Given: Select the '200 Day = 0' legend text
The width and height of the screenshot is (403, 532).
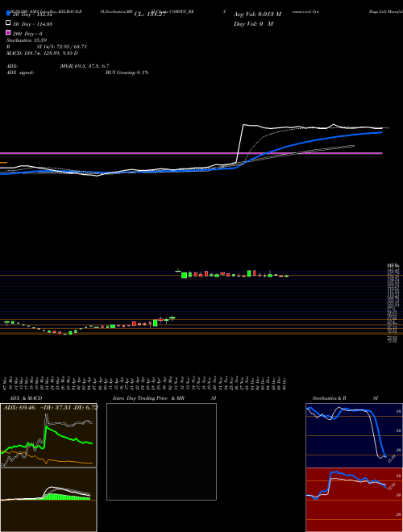Looking at the screenshot, I should point(27,34).
